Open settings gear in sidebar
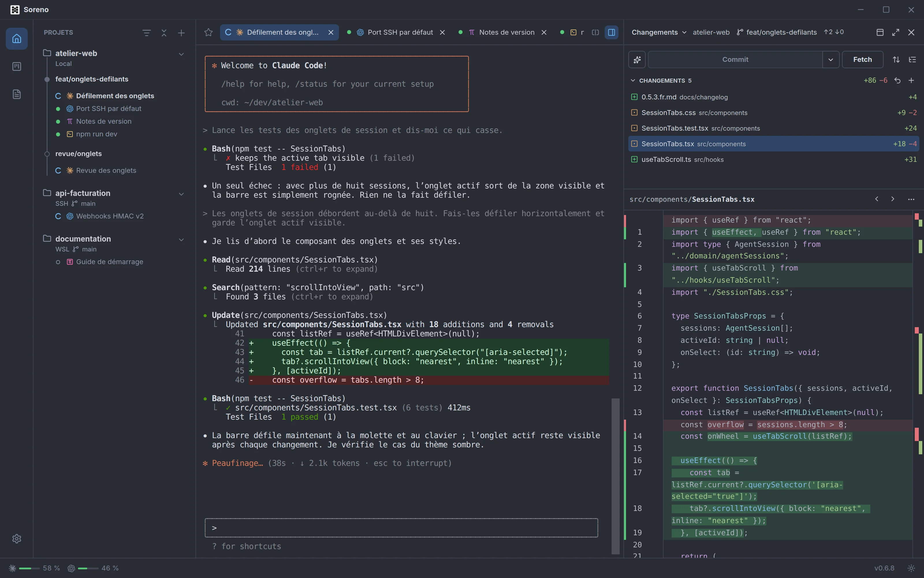 [16, 539]
